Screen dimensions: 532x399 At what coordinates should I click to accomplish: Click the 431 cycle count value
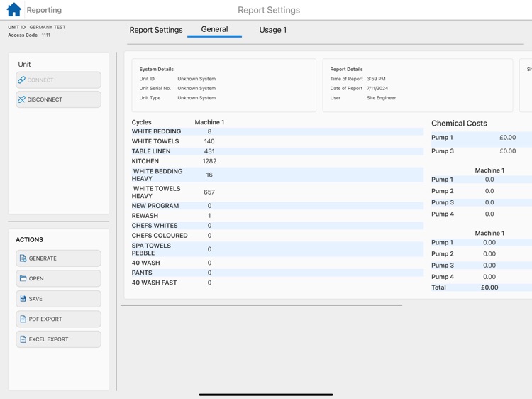[209, 151]
